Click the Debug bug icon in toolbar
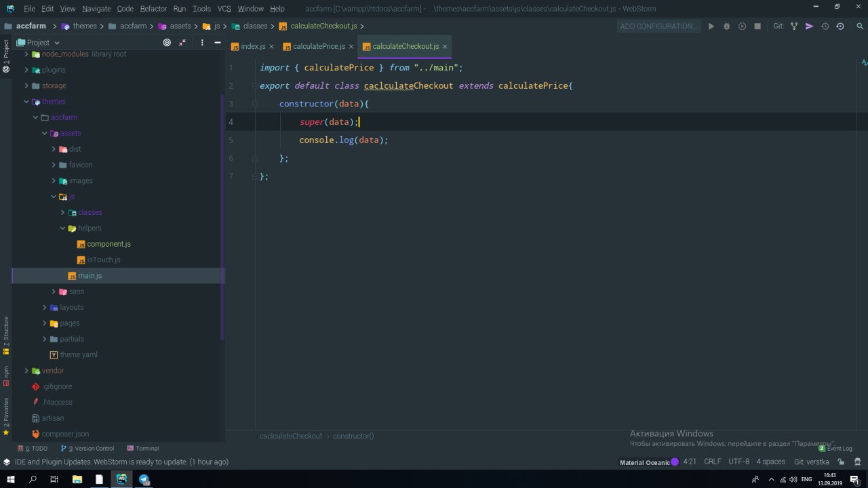This screenshot has width=868, height=488. tap(726, 26)
